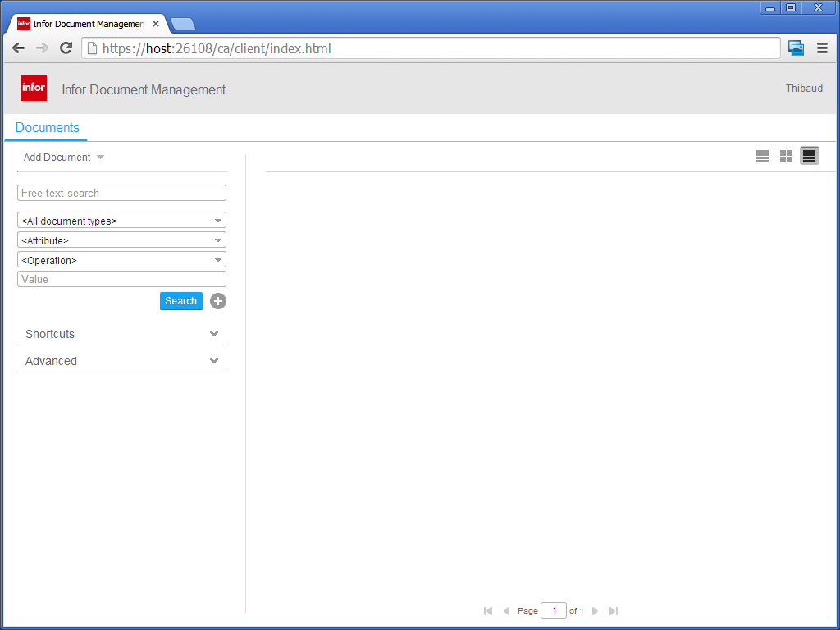Expand the Shortcuts section
Viewport: 840px width, 630px height.
tap(121, 334)
